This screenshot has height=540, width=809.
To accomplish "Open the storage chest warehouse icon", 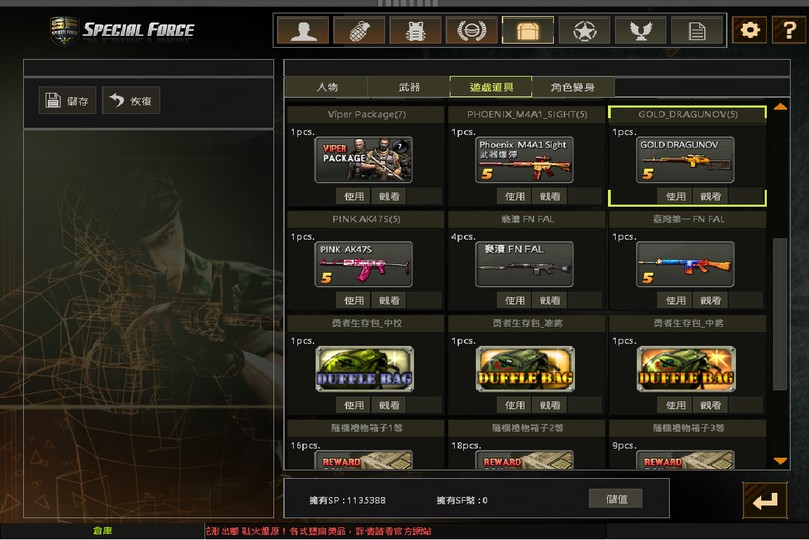I will click(x=528, y=30).
